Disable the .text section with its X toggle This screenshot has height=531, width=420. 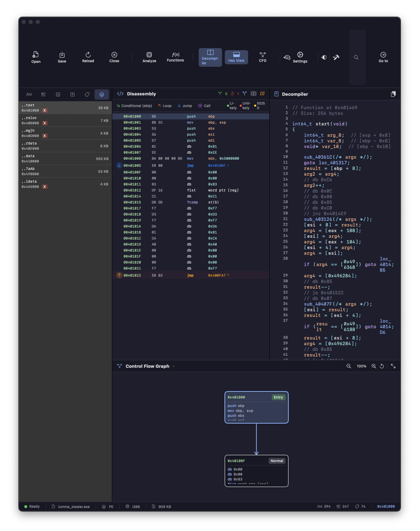pos(44,110)
